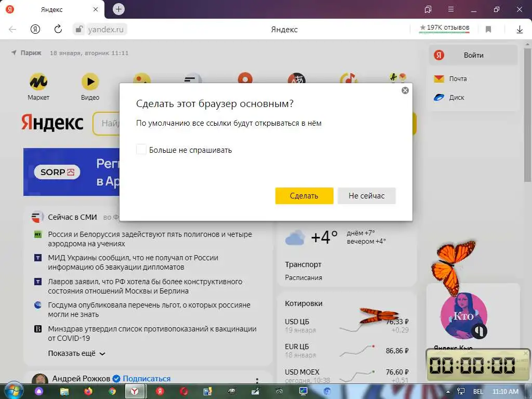Viewport: 532px width, 399px height.
Task: Open the red Yandex 'Я' taskbar icon
Action: point(160,391)
